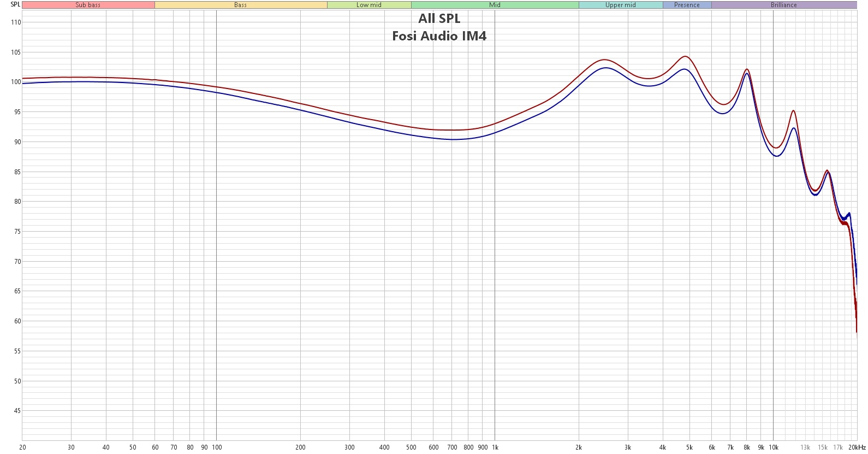Click the 'Upper mid' band label

click(621, 5)
